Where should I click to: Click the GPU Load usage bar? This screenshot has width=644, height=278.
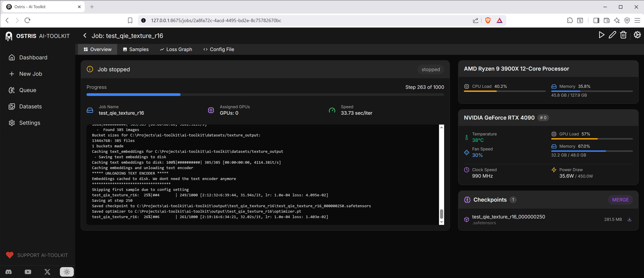[592, 139]
